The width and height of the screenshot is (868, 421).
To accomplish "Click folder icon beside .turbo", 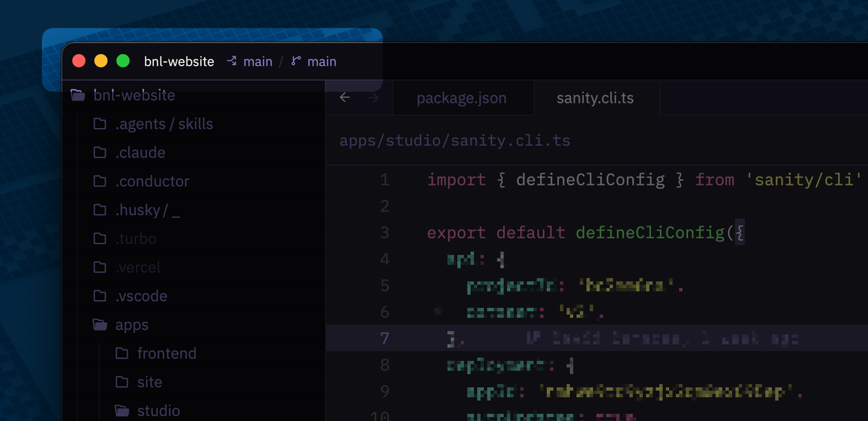I will click(x=100, y=239).
